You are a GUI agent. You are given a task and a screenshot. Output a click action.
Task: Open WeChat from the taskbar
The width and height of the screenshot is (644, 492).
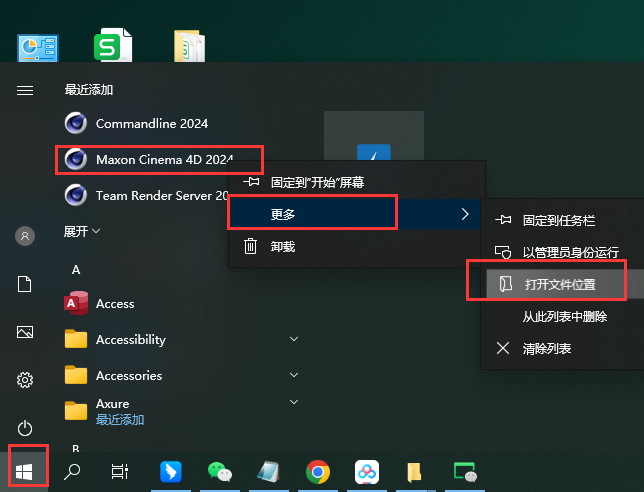[220, 472]
